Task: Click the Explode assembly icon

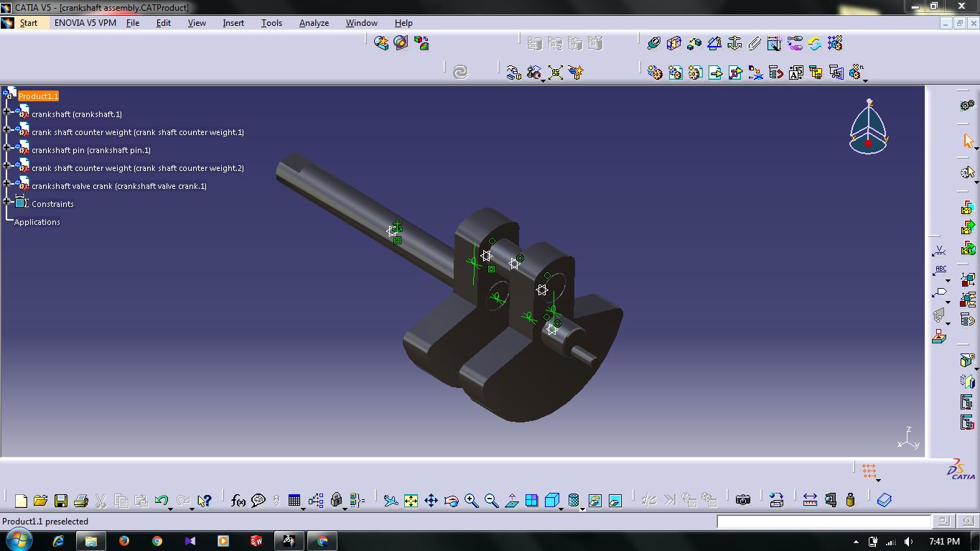Action: 555,73
